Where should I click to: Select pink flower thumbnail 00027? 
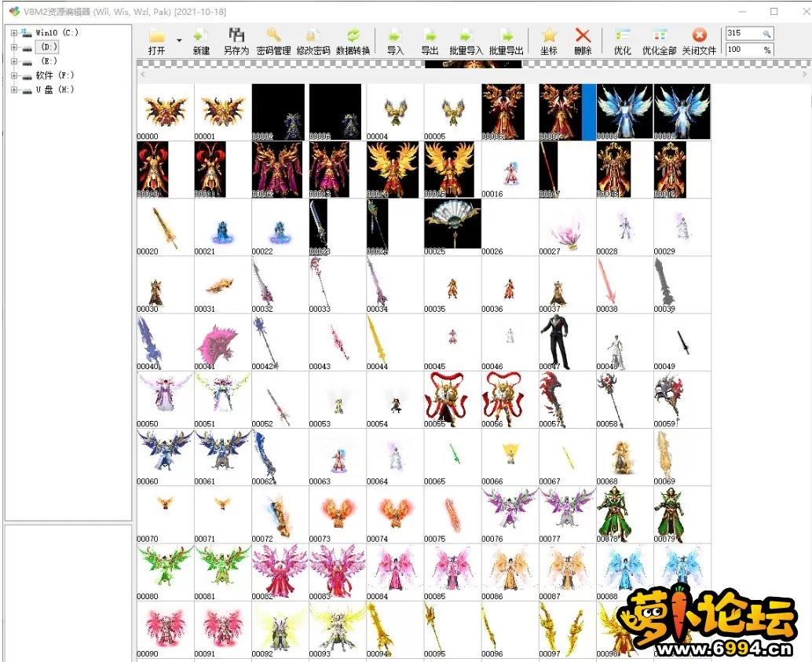[x=567, y=227]
